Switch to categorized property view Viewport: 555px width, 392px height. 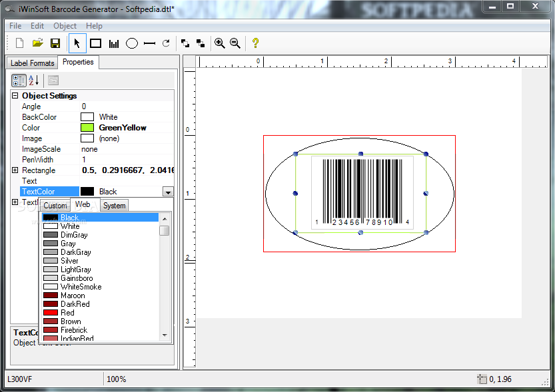(19, 81)
